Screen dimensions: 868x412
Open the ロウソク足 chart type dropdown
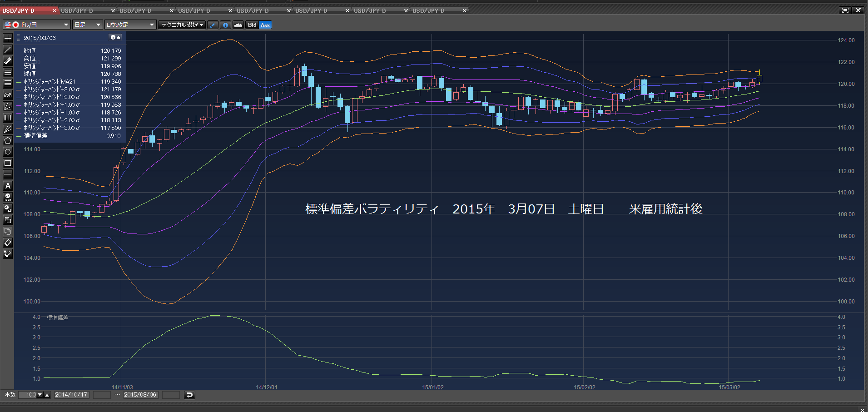[130, 25]
